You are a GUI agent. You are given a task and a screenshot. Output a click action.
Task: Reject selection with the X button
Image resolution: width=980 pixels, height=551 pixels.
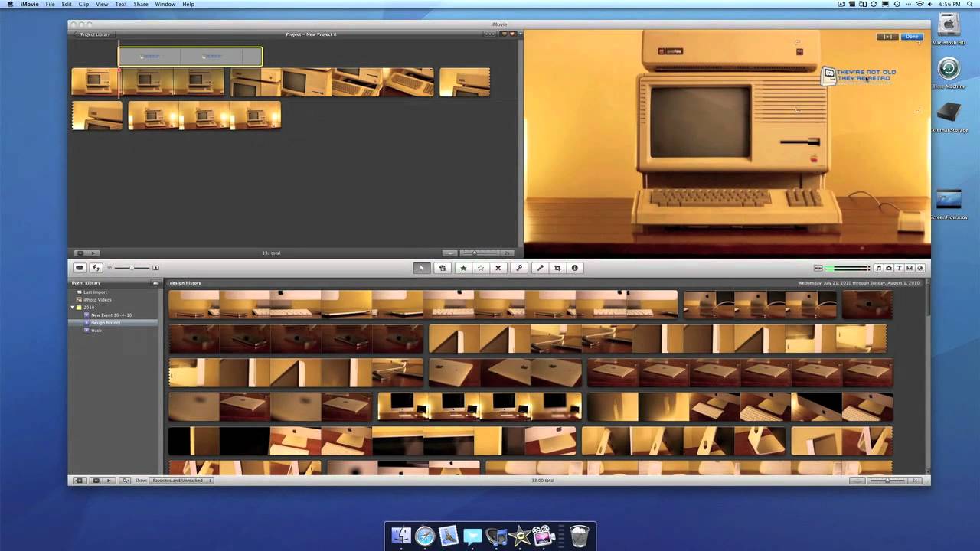tap(498, 268)
